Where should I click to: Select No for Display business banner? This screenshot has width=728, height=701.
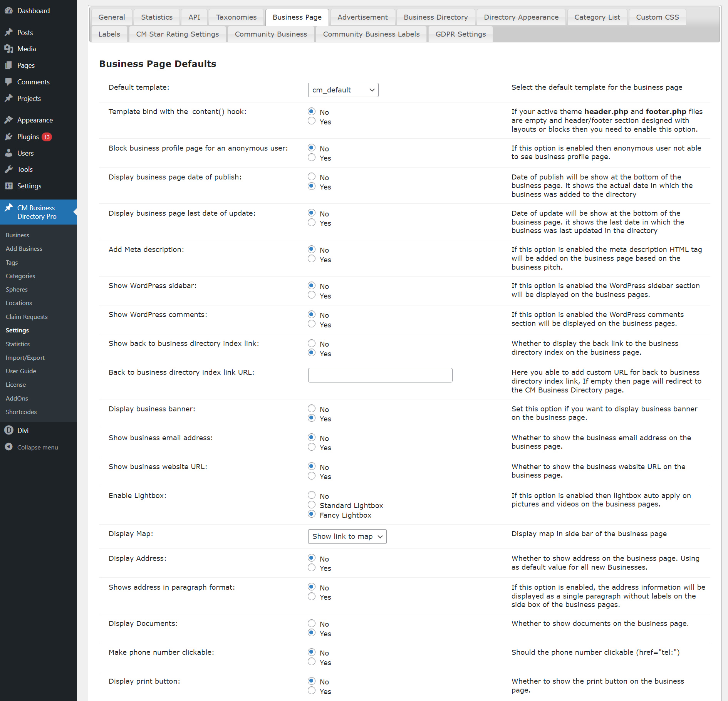tap(312, 408)
